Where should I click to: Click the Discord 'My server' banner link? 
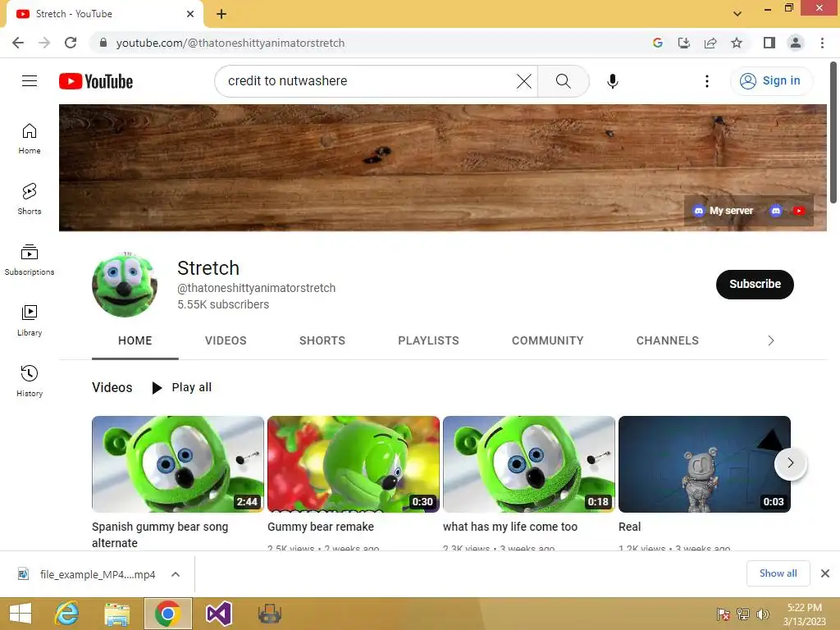click(x=723, y=211)
